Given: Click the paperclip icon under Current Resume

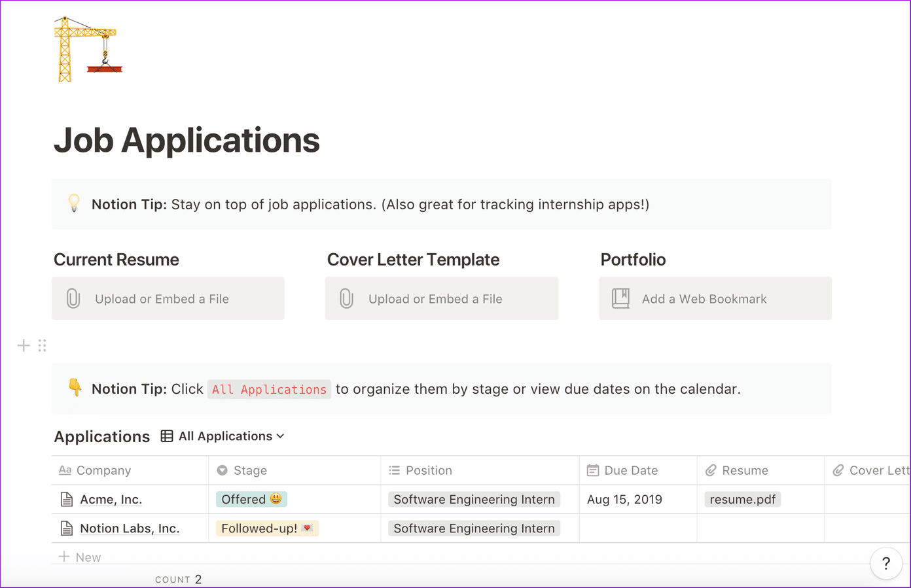Looking at the screenshot, I should coord(73,299).
